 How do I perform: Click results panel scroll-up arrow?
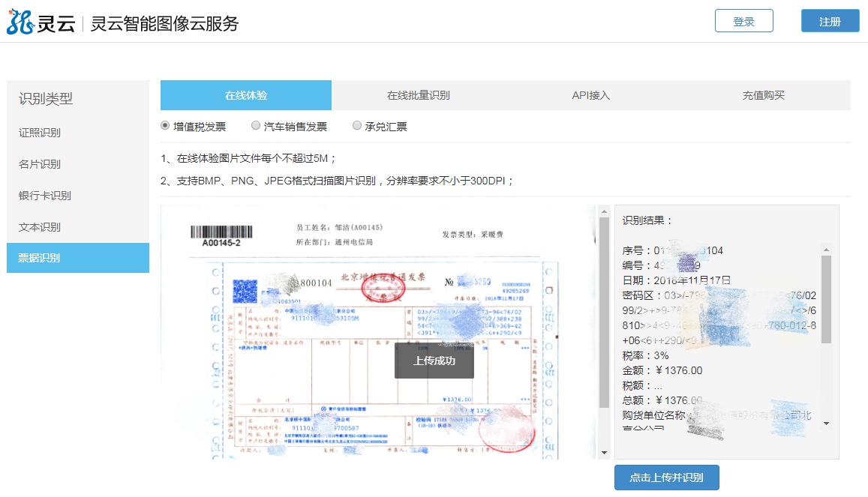click(826, 250)
